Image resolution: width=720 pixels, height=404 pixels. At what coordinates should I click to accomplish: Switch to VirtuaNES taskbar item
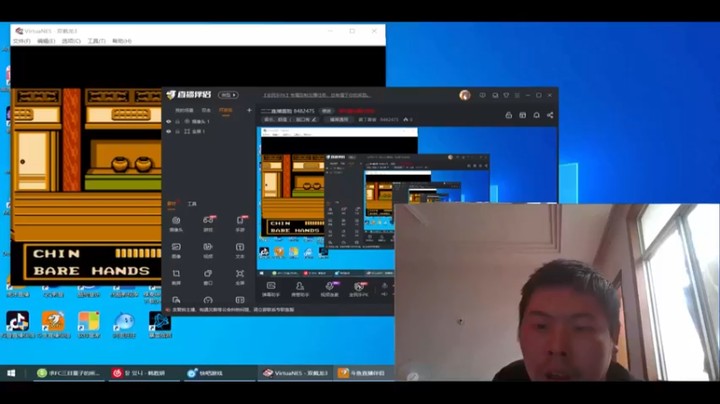[295, 373]
